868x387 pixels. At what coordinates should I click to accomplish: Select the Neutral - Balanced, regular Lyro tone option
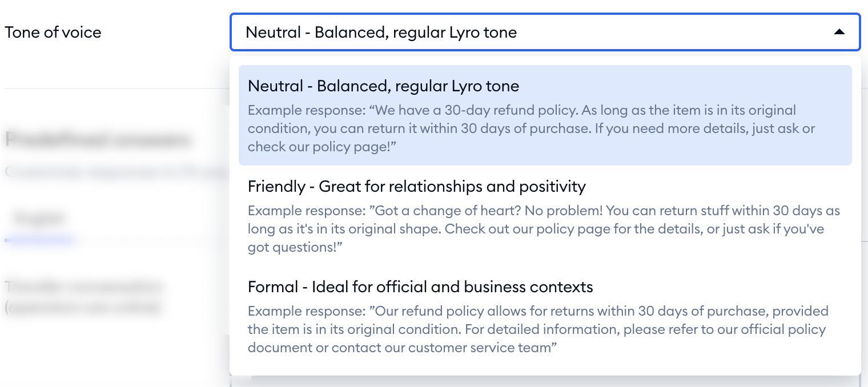(x=383, y=86)
